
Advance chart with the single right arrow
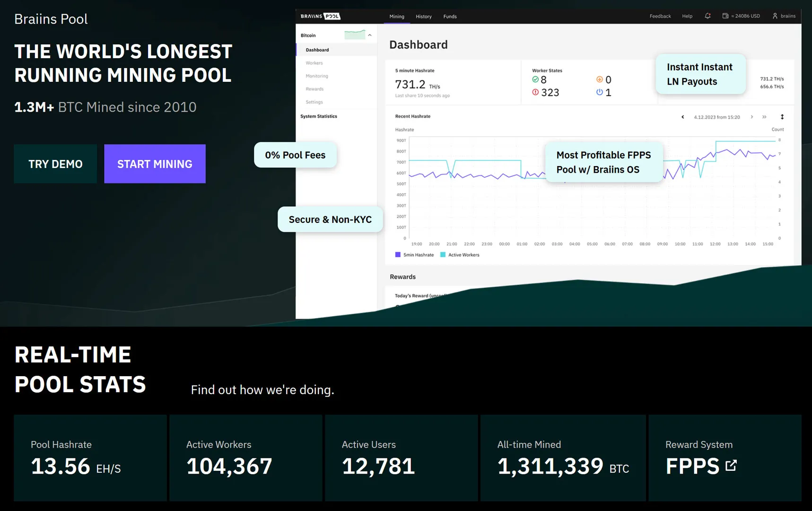[x=751, y=117]
